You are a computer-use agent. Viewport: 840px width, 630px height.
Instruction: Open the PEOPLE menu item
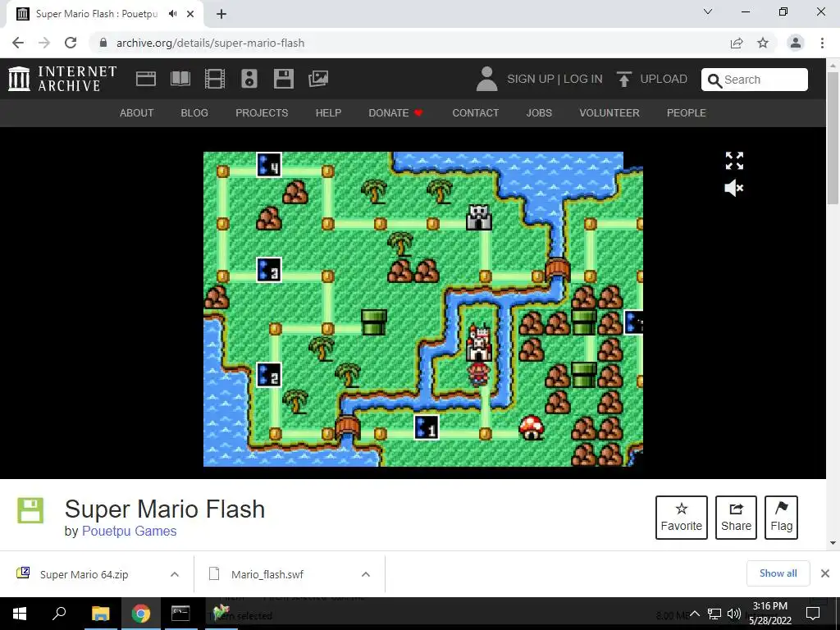(x=687, y=113)
